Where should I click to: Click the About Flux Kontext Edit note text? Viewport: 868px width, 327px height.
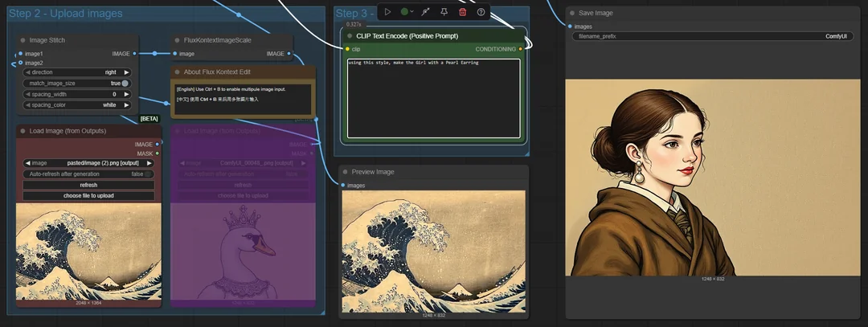(x=243, y=99)
